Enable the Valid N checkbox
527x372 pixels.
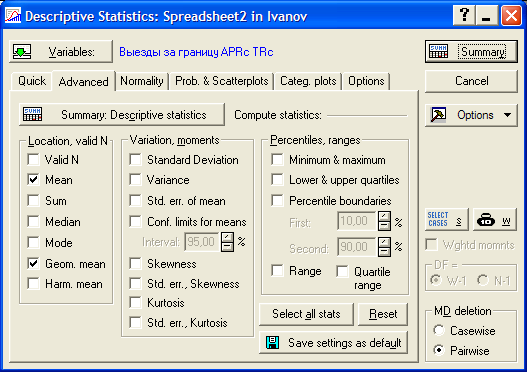pos(34,160)
